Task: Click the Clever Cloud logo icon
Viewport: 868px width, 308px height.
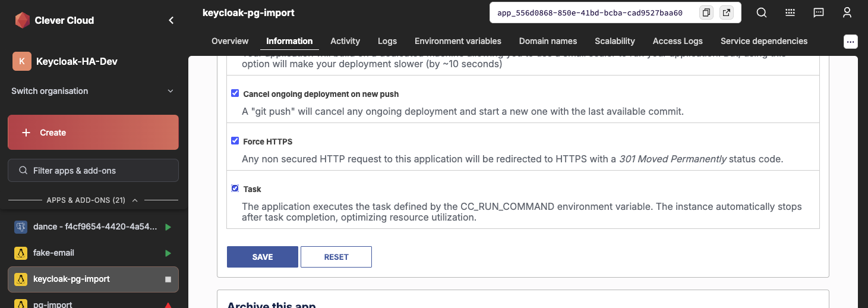Action: click(x=22, y=20)
